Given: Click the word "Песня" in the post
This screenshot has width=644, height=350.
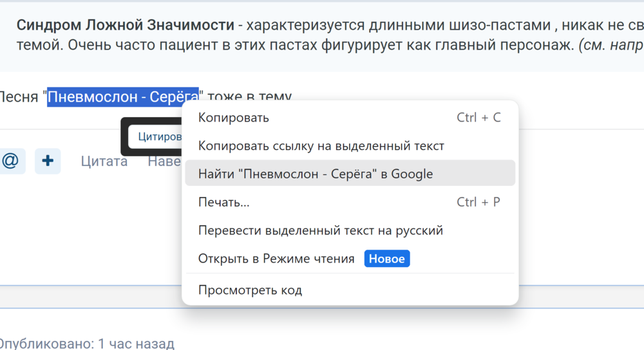Looking at the screenshot, I should 19,97.
